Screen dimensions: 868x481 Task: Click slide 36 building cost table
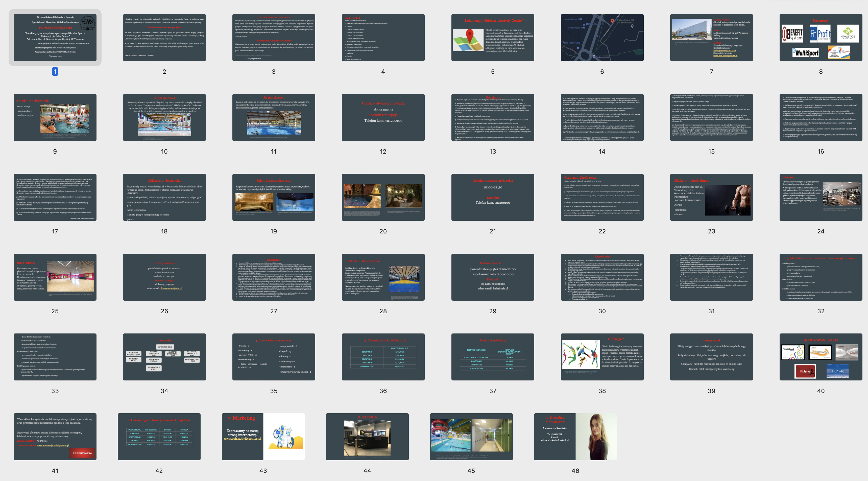coord(383,357)
